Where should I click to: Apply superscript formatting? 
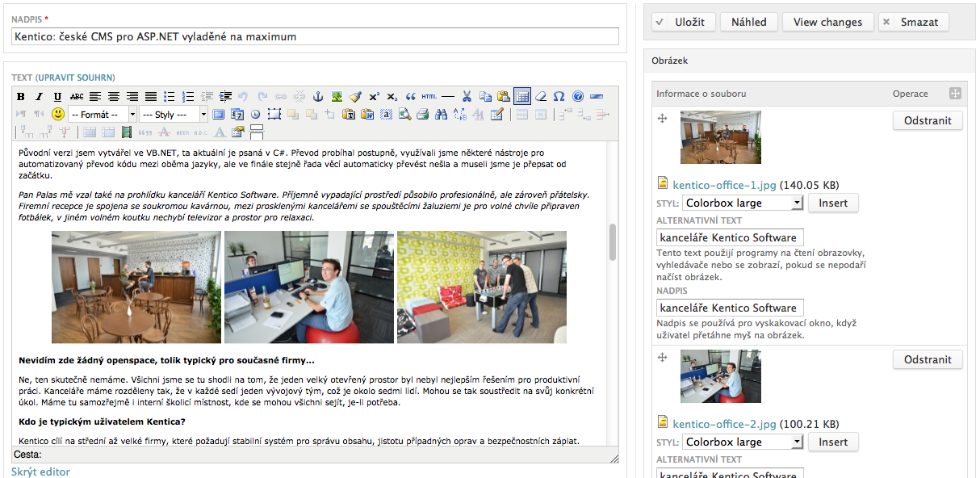click(x=374, y=97)
